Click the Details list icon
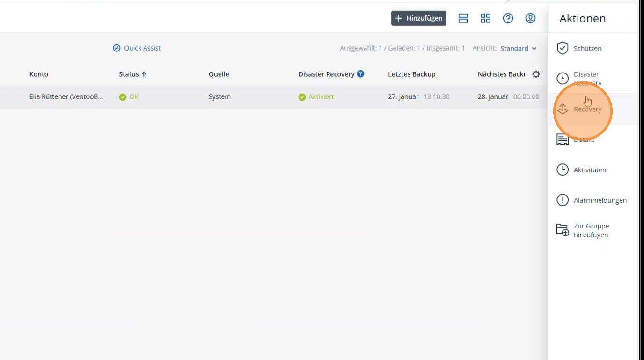644x360 pixels. click(562, 140)
